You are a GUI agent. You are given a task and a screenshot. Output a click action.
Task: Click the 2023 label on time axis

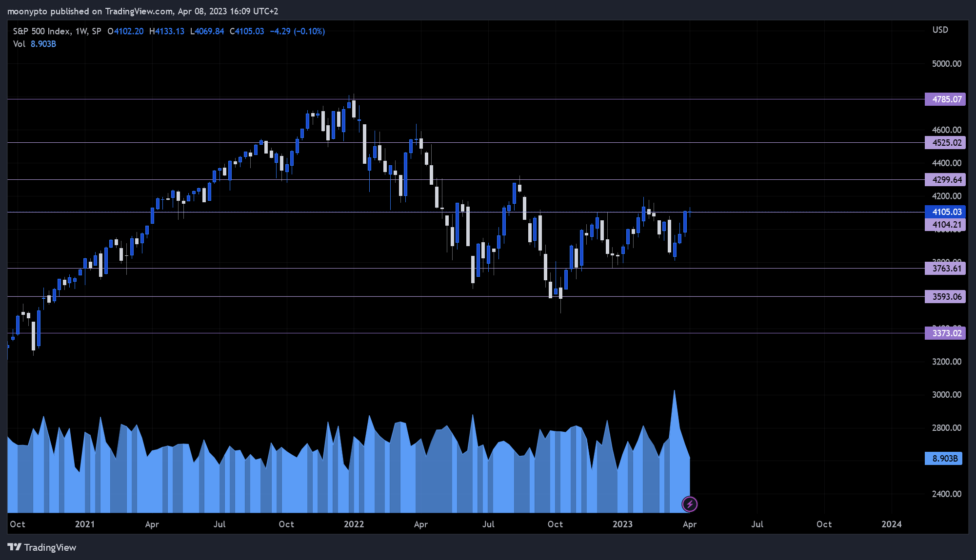click(x=623, y=524)
